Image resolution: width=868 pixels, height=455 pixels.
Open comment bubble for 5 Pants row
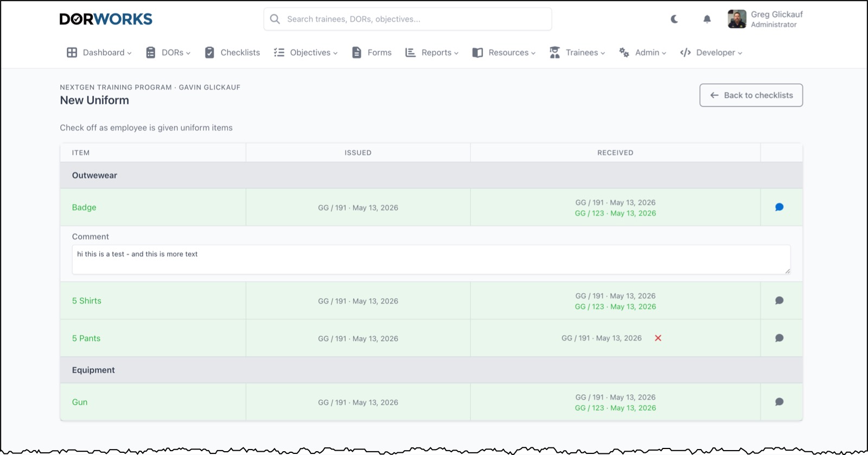[780, 338]
